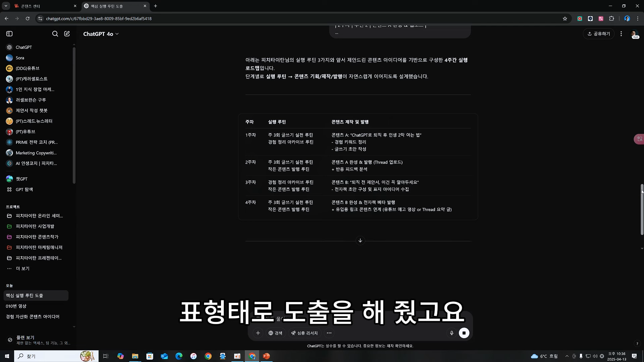
Task: Toggle 심층 리서치 deep research mode
Action: 305,333
